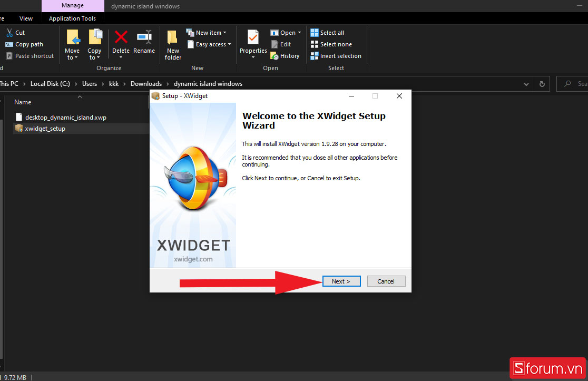Choose Edit in the Open group
Screen dimensions: 588x381
[x=281, y=44]
